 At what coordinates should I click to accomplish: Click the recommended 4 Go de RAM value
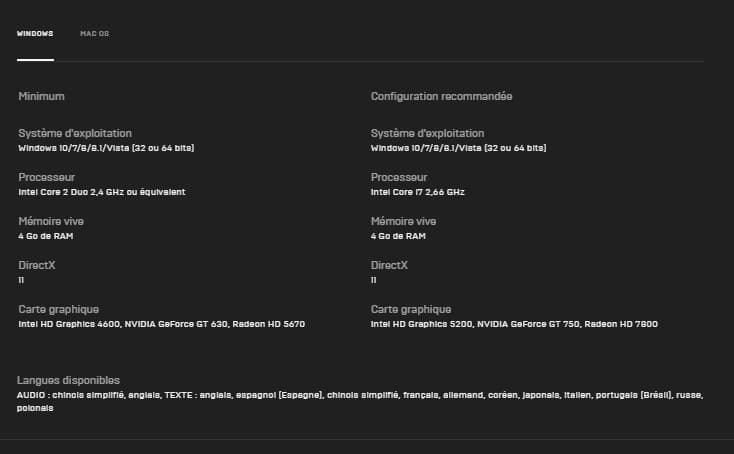tap(398, 236)
